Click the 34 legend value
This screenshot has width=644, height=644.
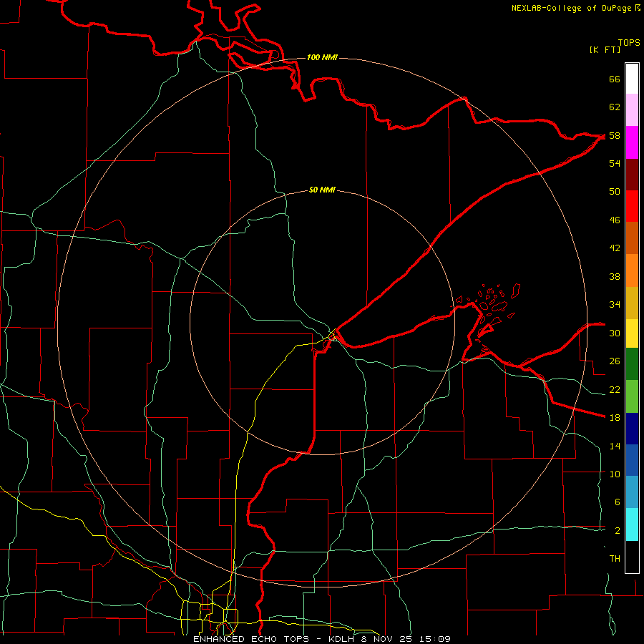pyautogui.click(x=615, y=305)
